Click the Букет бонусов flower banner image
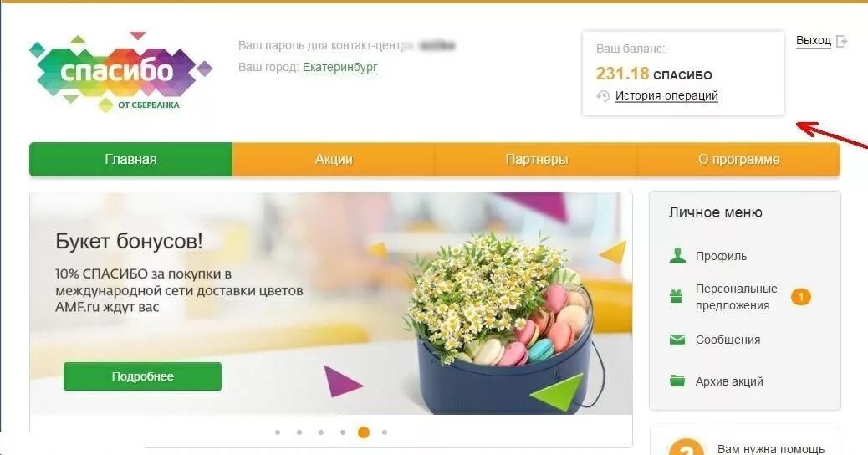 pyautogui.click(x=331, y=304)
